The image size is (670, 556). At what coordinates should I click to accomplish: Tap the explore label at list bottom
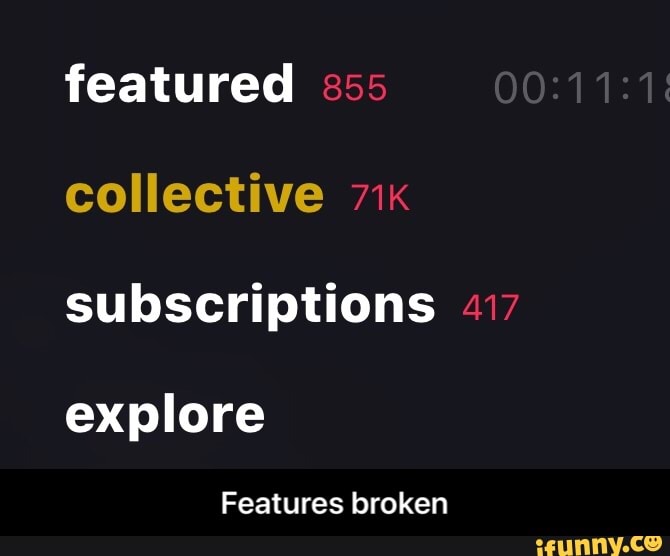click(x=165, y=415)
